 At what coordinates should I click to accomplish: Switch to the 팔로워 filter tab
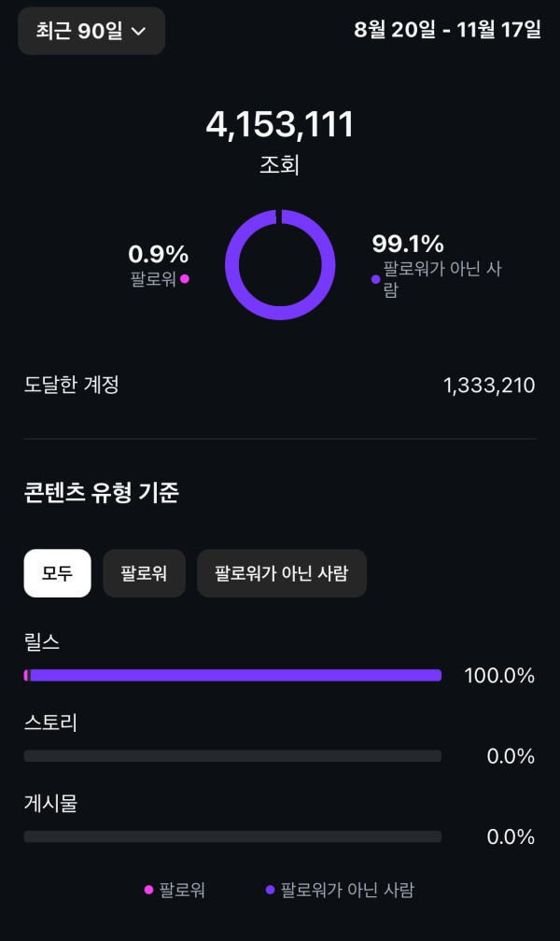coord(144,573)
